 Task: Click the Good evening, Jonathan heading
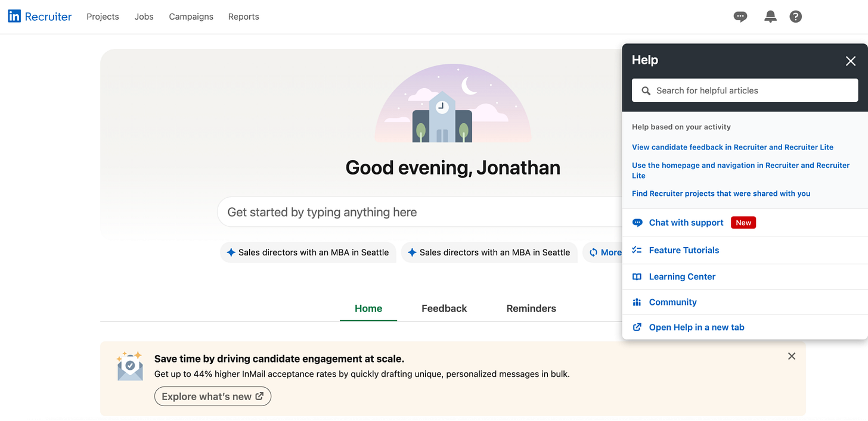(453, 168)
